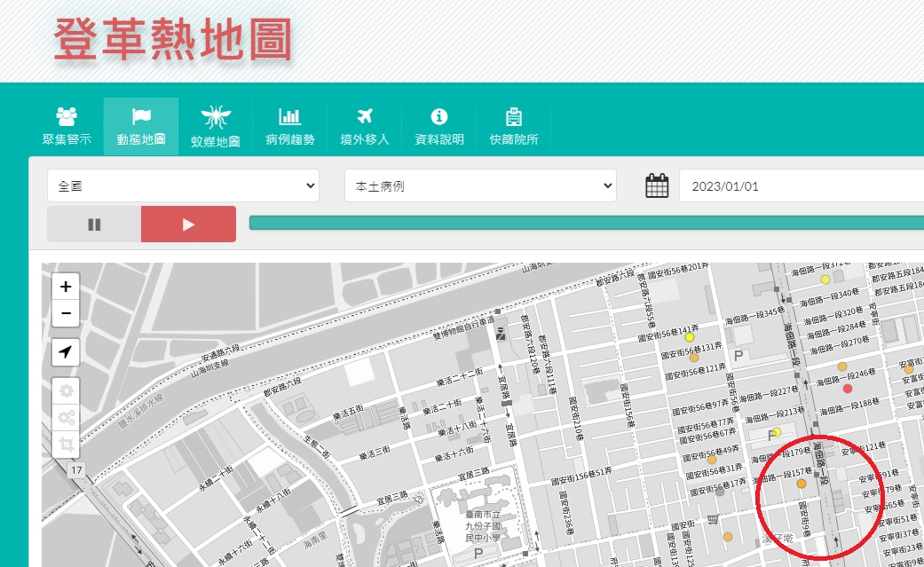
Task: Pause the map animation
Action: click(x=94, y=224)
